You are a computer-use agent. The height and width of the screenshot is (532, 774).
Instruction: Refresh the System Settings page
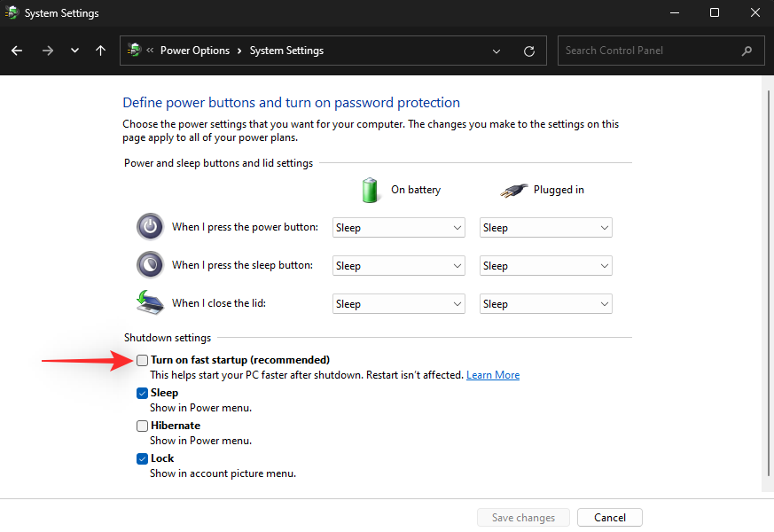[x=529, y=51]
